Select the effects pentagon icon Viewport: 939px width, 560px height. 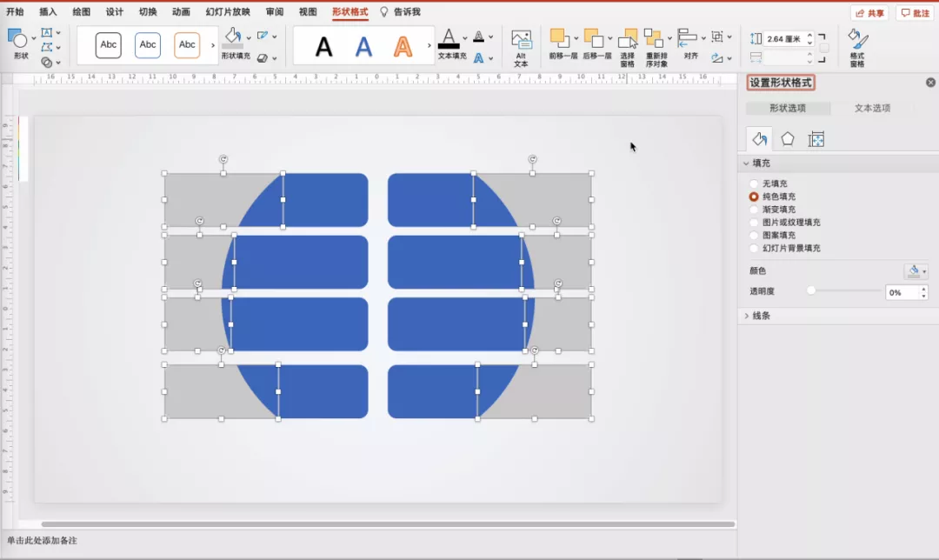tap(788, 139)
